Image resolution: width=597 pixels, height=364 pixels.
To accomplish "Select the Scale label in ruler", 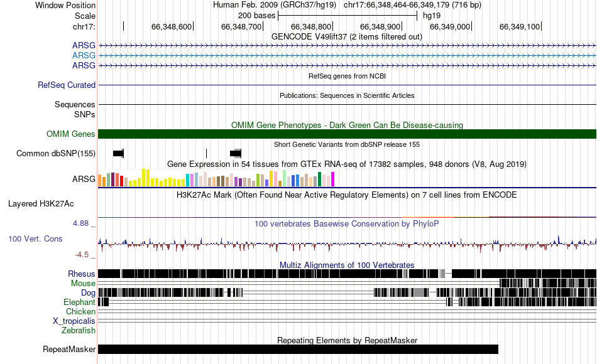I will pos(85,16).
